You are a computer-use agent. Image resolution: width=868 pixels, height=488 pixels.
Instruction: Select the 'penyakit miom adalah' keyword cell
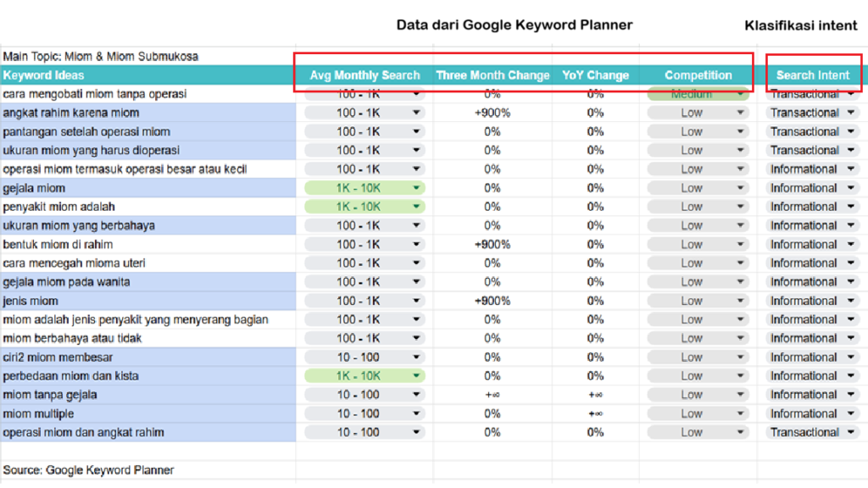[x=147, y=207]
